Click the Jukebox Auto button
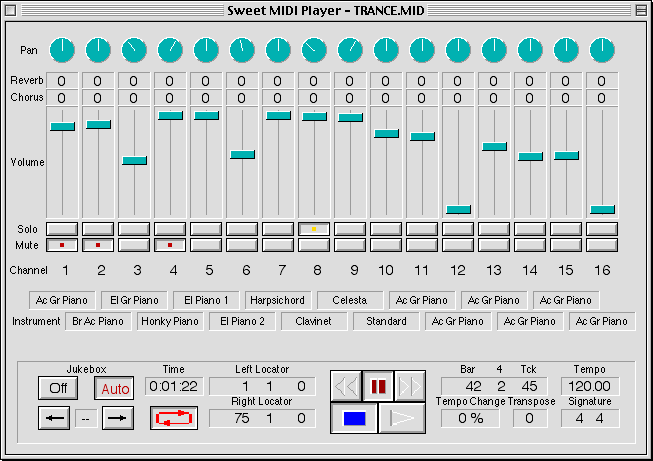Screen dimensions: 653x461 (114, 388)
